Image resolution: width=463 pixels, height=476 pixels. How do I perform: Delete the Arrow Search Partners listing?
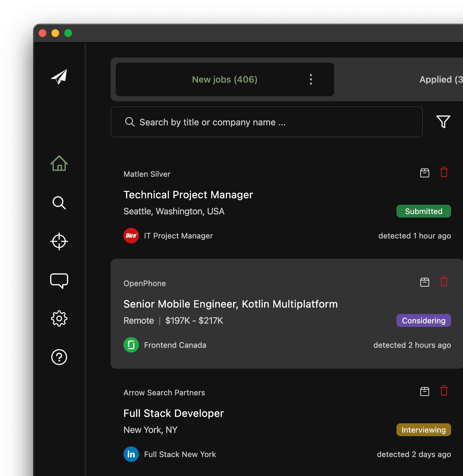coord(444,391)
